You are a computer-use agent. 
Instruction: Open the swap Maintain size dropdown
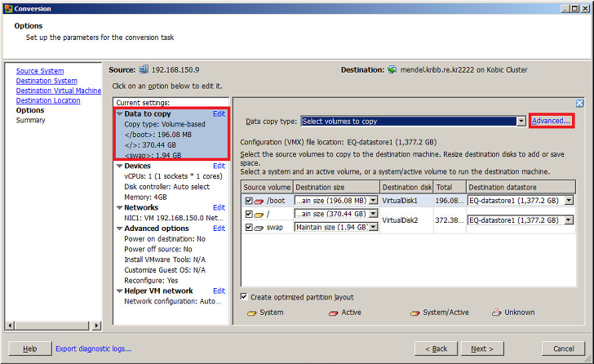(374, 227)
